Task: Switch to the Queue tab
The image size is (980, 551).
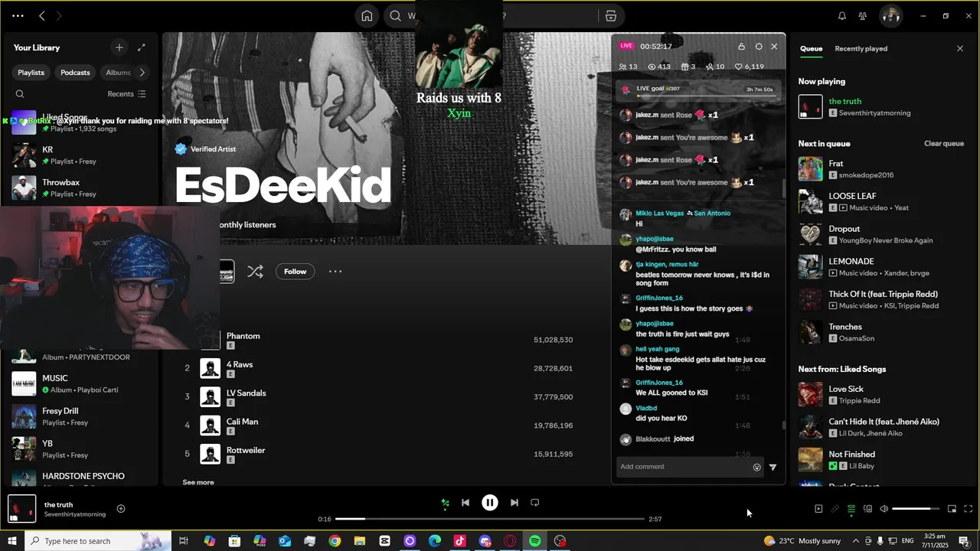Action: (x=811, y=49)
